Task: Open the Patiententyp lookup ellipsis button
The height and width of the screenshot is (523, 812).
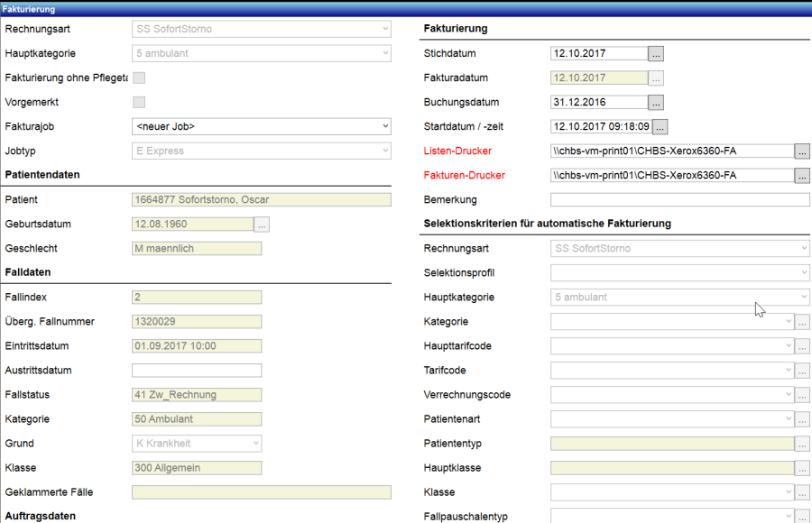Action: [x=802, y=444]
